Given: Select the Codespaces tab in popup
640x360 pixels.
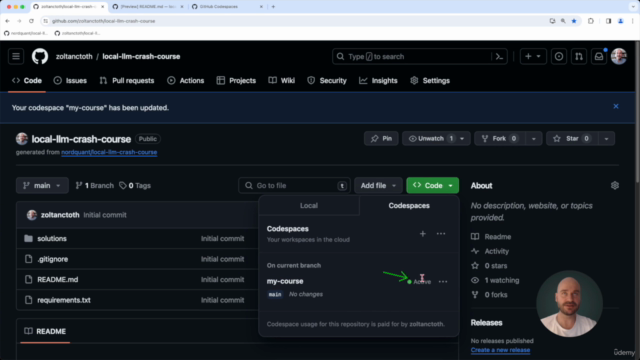Looking at the screenshot, I should tap(409, 206).
